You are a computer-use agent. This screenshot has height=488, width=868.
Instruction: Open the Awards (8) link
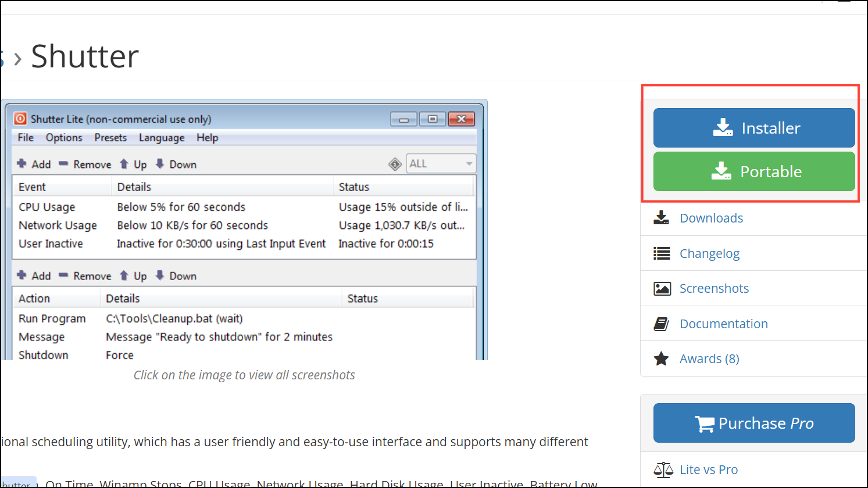[709, 358]
